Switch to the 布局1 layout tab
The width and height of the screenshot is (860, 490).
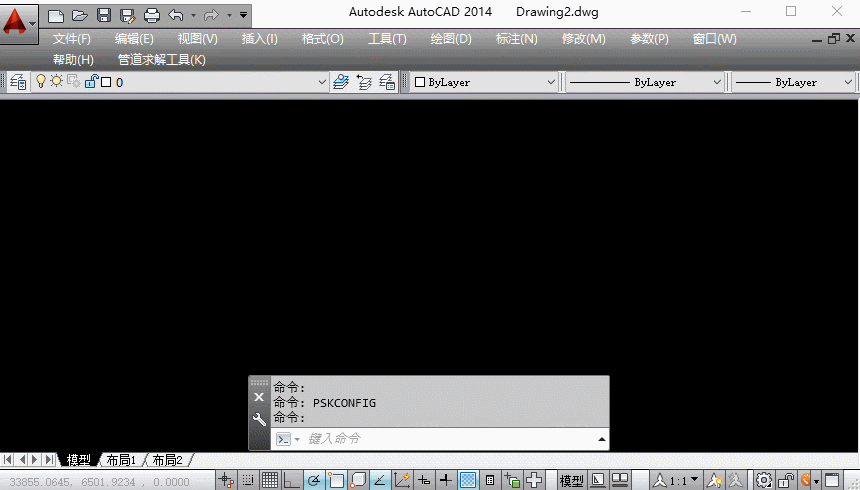(121, 460)
